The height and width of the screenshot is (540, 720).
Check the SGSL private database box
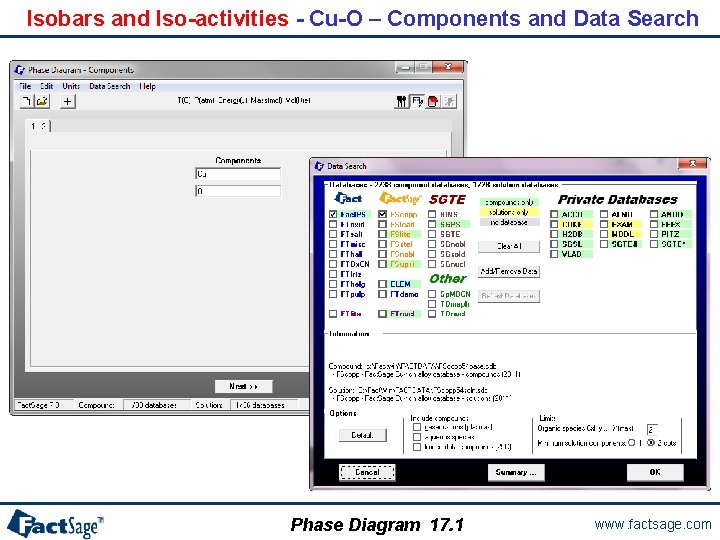tap(554, 244)
